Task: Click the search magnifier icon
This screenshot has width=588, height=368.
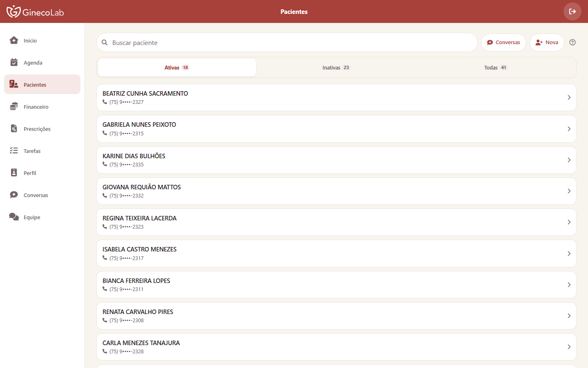Action: pos(105,43)
